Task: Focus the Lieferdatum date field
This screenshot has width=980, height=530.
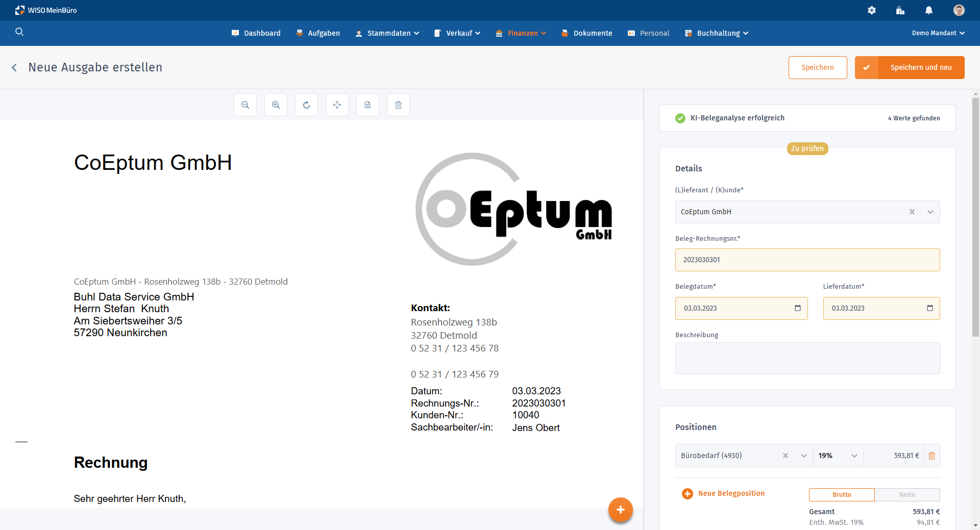Action: coord(881,308)
